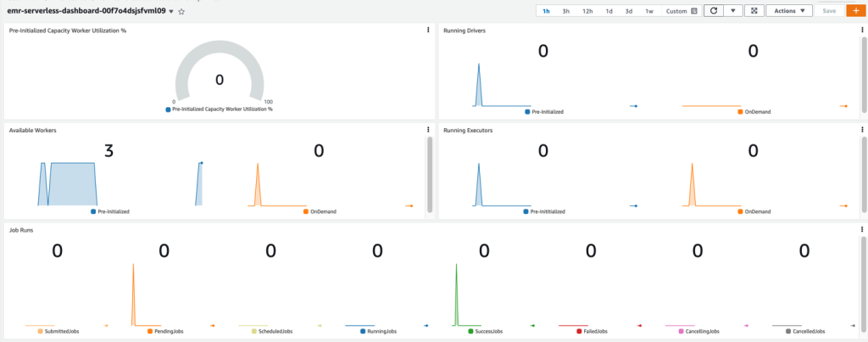Open the Custom time range picker
Viewport: 868px width, 342px height.
click(681, 11)
